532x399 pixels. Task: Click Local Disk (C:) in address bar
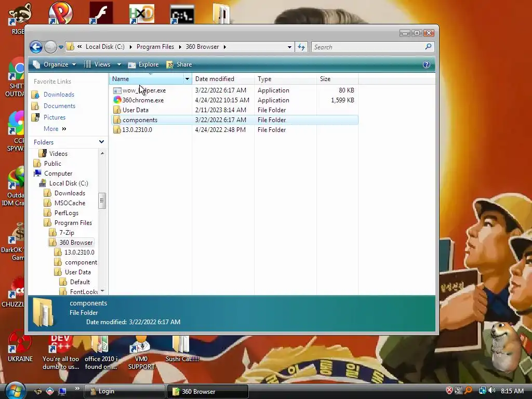pos(105,47)
